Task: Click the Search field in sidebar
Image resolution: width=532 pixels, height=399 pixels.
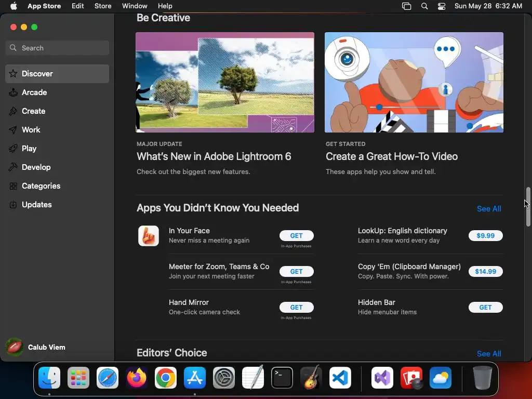Action: (57, 48)
